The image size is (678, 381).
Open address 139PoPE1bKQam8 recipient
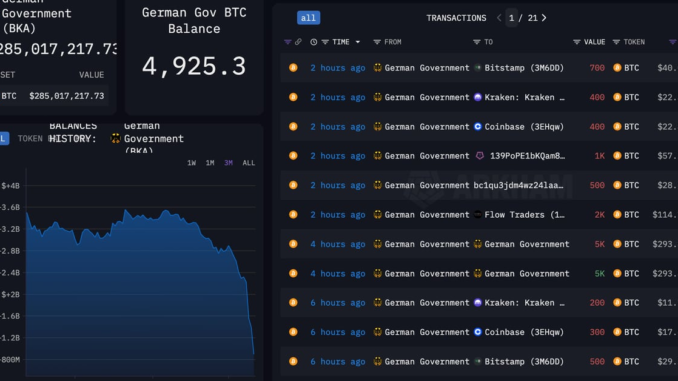click(527, 156)
